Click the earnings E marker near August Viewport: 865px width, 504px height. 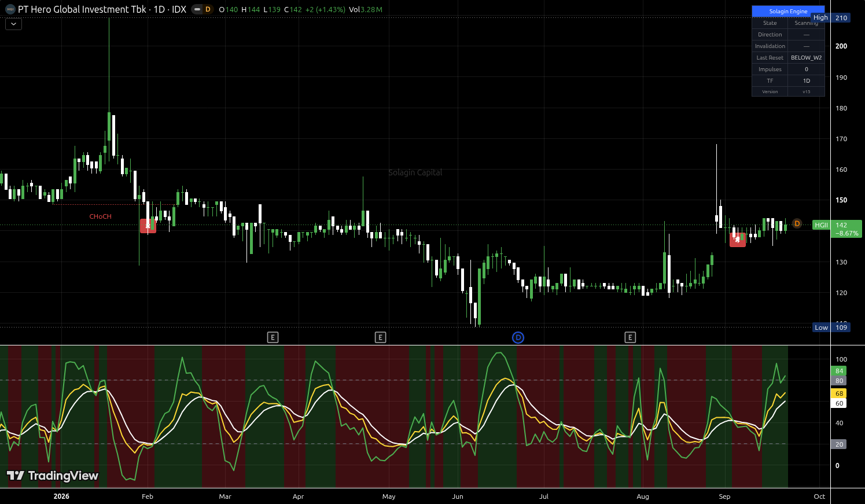(x=630, y=337)
